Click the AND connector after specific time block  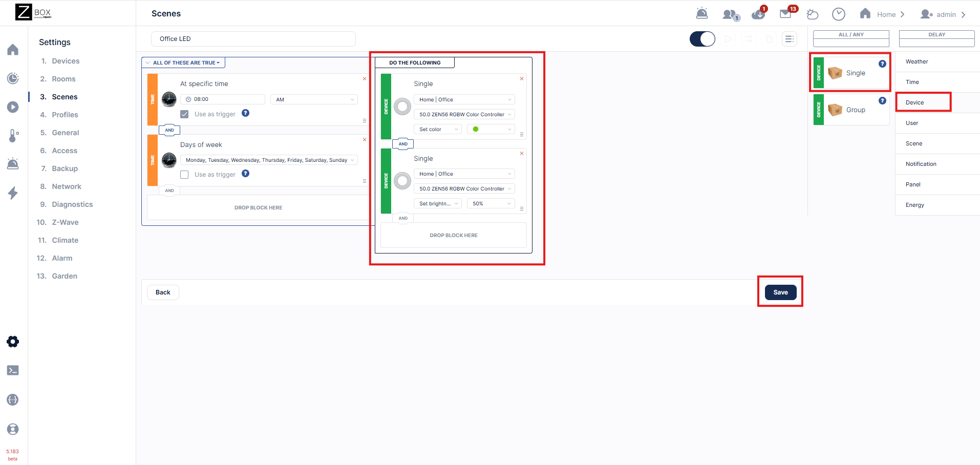pos(169,130)
